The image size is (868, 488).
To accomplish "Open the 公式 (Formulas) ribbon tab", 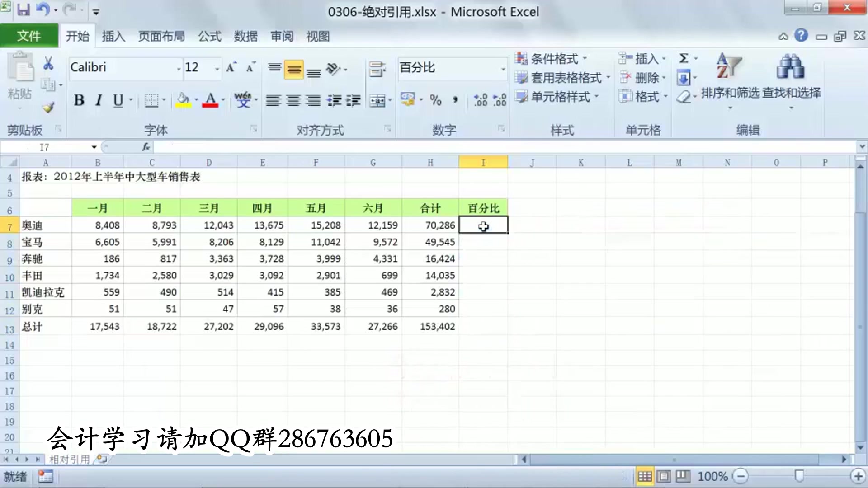I will tap(209, 36).
